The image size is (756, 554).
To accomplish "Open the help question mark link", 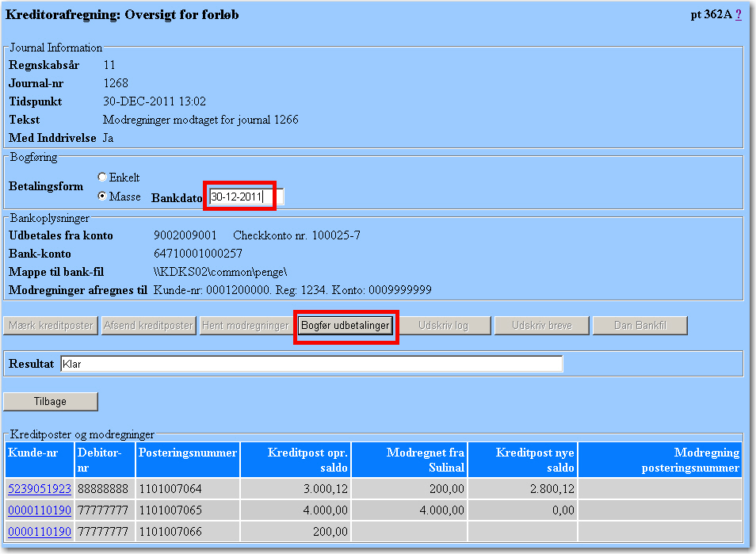I will point(738,14).
